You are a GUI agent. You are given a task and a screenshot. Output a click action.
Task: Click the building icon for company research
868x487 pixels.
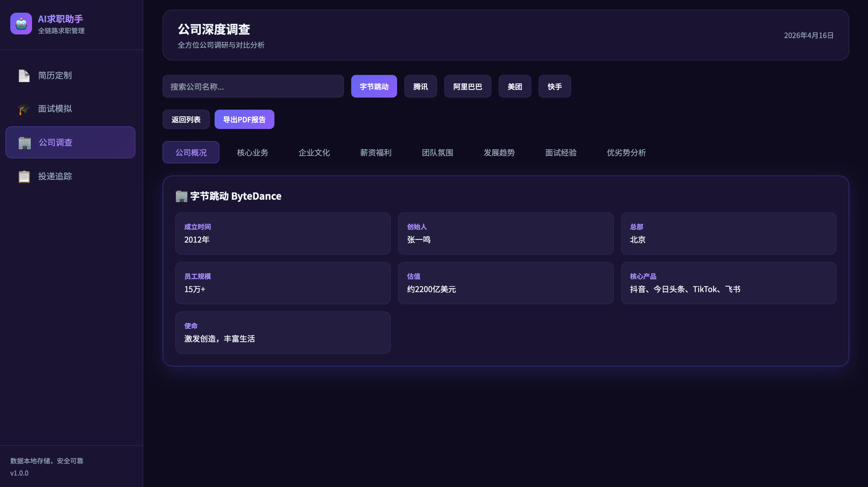pos(24,143)
